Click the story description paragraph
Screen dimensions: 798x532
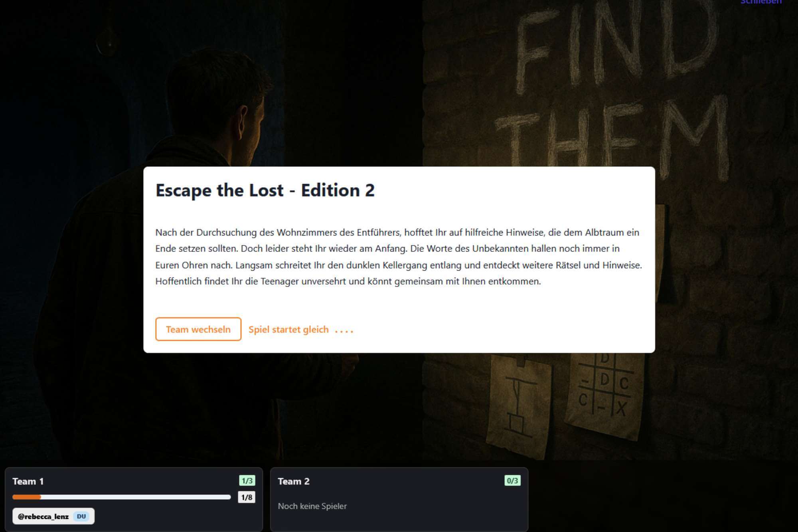coord(399,257)
